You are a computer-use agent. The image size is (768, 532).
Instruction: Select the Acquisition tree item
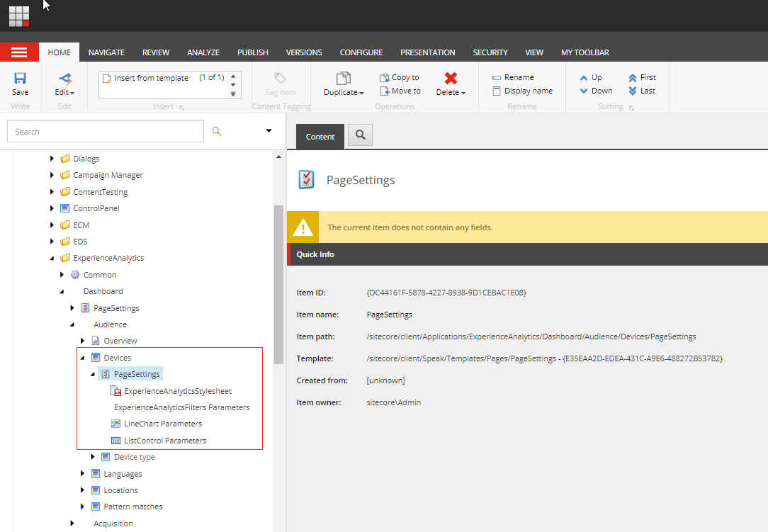click(113, 523)
